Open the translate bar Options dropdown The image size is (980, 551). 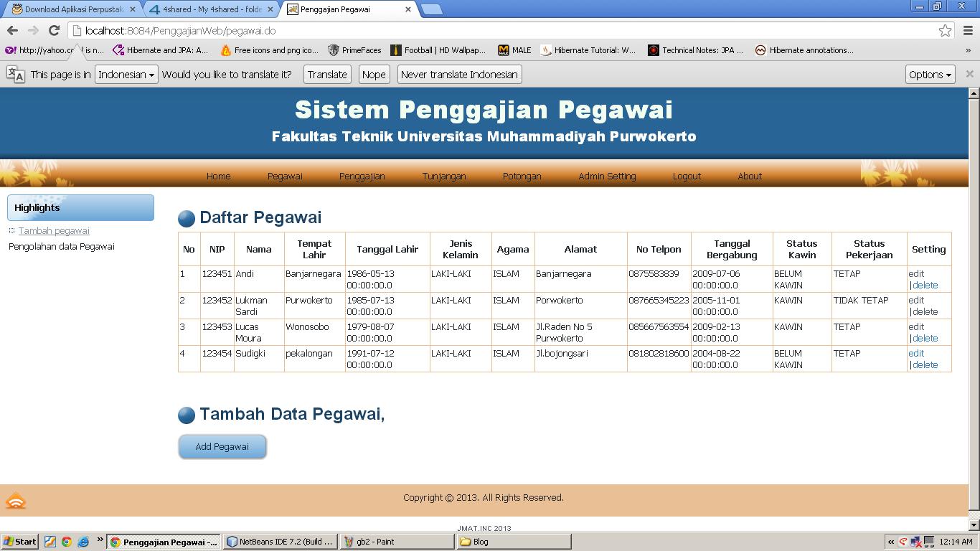929,74
